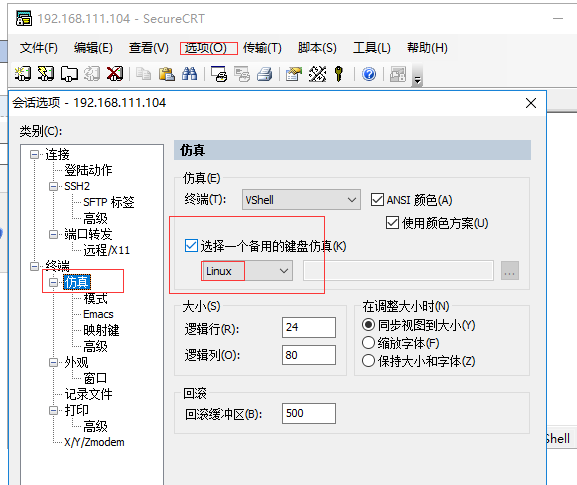
Task: Open the 选项(O) menu
Action: tap(206, 48)
